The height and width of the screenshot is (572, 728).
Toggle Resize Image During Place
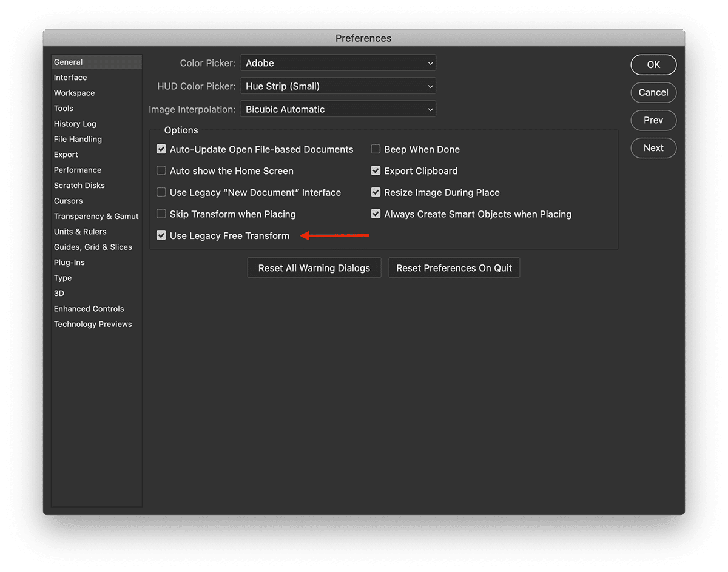376,192
